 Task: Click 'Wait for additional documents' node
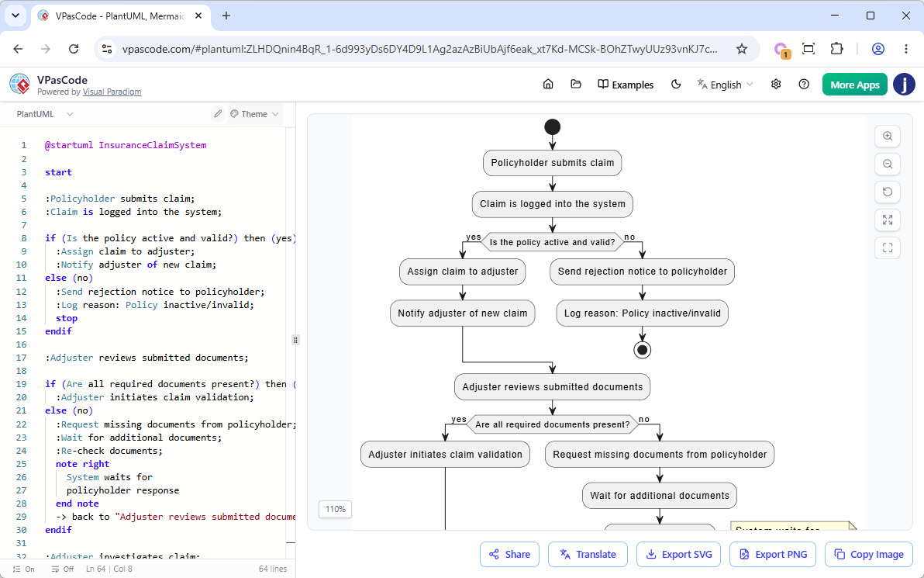coord(660,496)
